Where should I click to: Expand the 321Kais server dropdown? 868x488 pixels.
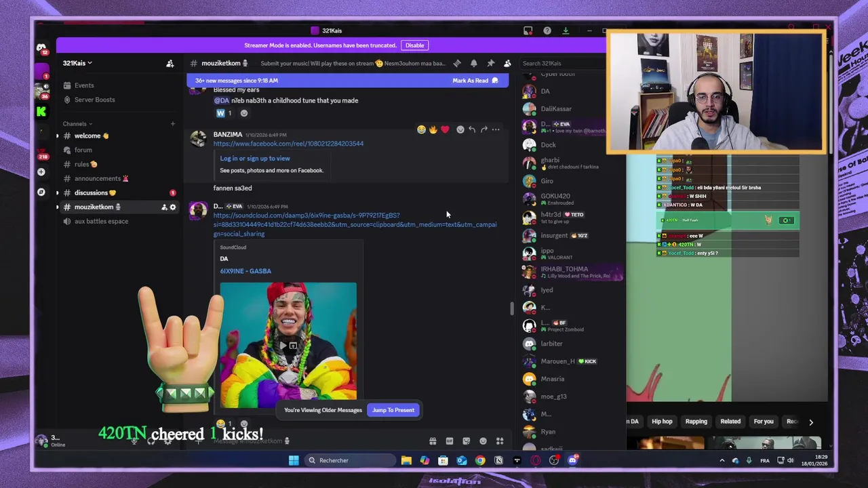click(x=77, y=63)
